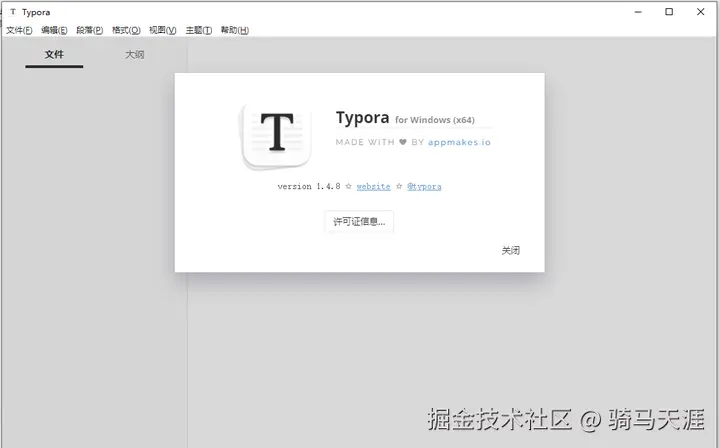Open the 帮助(H) menu
This screenshot has width=720, height=448.
[235, 30]
